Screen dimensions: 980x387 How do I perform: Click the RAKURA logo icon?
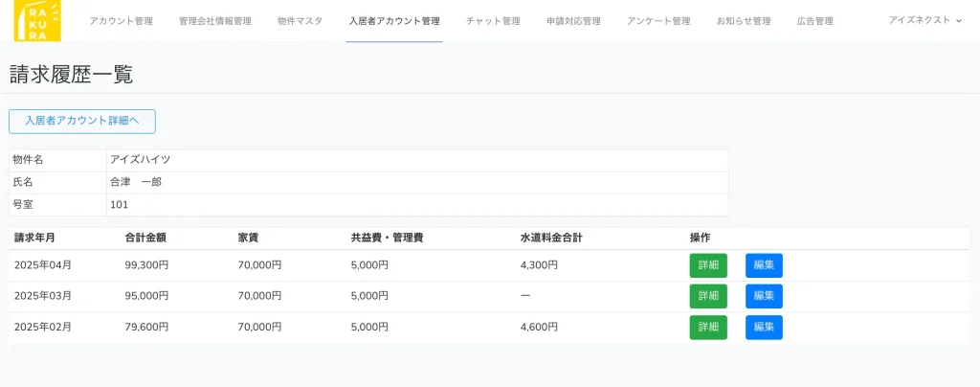(x=37, y=20)
